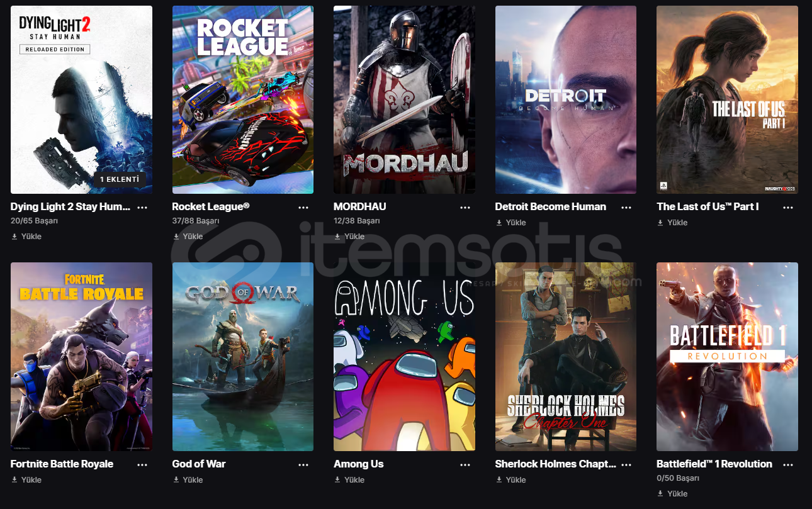Expand options menu for Sherlock Holmes Chapter One
The image size is (812, 509).
coord(626,464)
